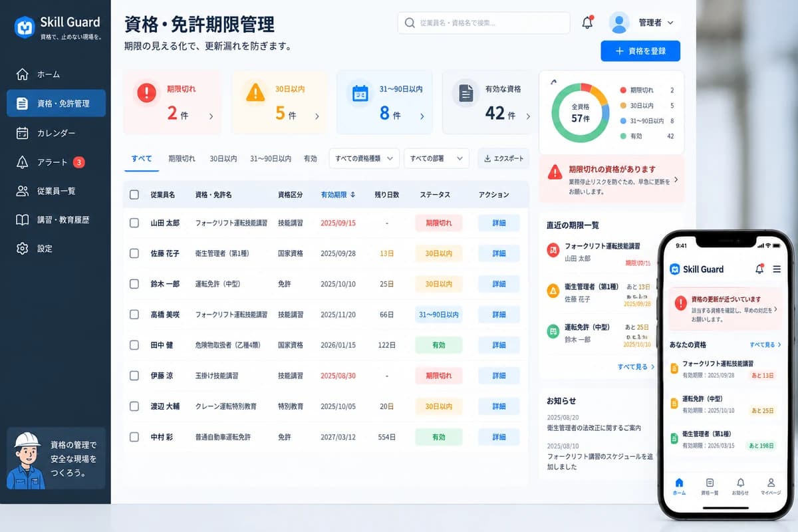Check the box for 伊藤 涼
Screen dimensions: 798x532
pos(134,376)
